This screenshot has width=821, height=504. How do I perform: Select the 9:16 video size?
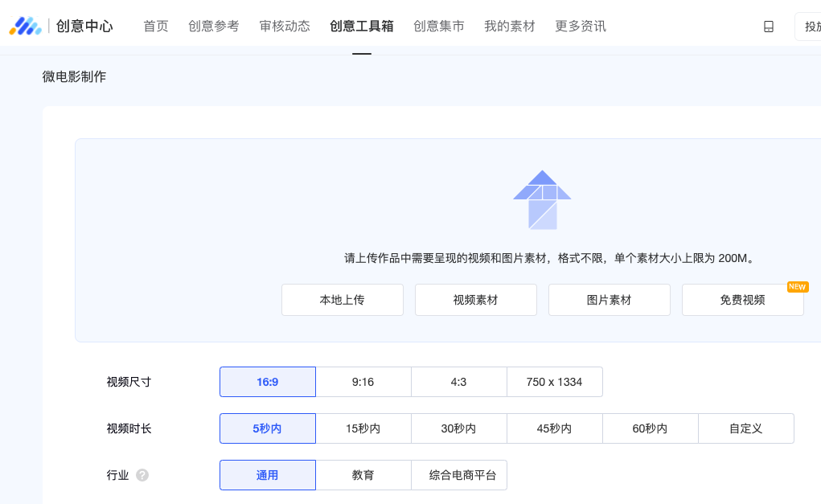pos(363,382)
